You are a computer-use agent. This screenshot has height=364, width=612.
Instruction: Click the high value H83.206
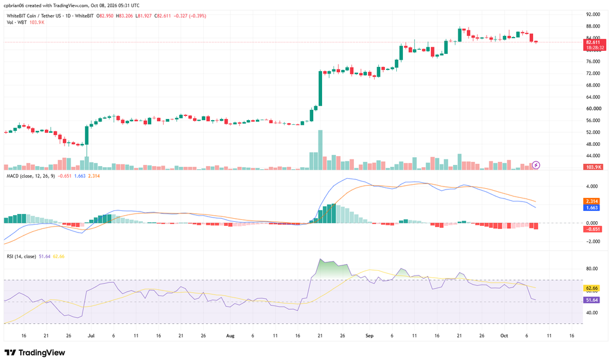coord(124,16)
